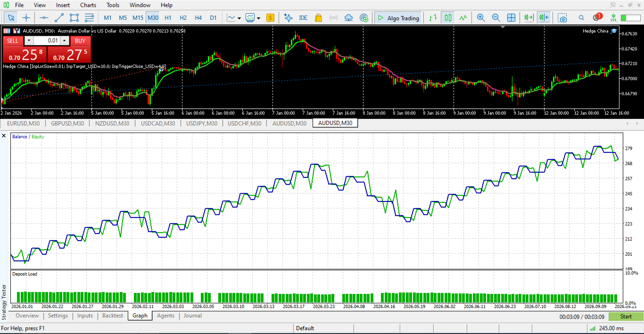Open the market shopping bag icon
This screenshot has height=334, width=644.
point(318,18)
